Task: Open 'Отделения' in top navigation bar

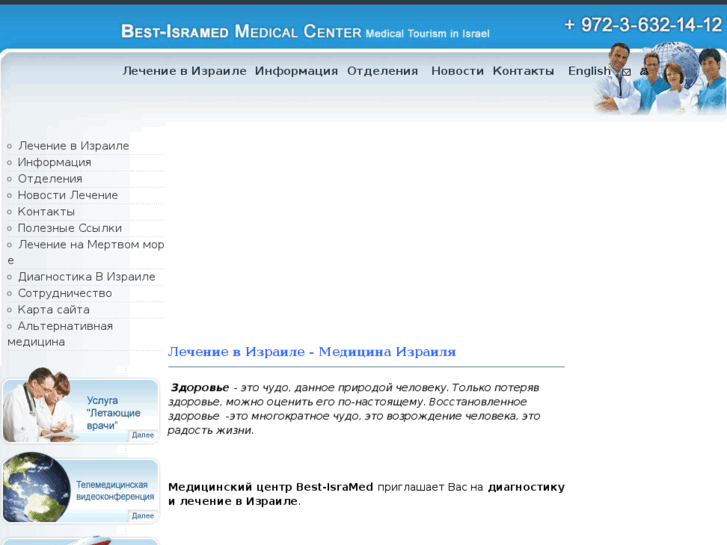Action: [x=383, y=71]
